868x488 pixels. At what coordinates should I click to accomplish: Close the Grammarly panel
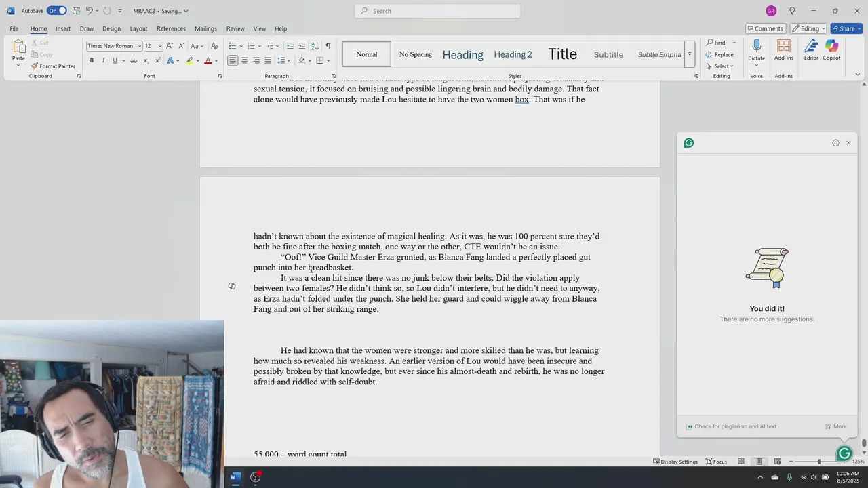(x=848, y=143)
